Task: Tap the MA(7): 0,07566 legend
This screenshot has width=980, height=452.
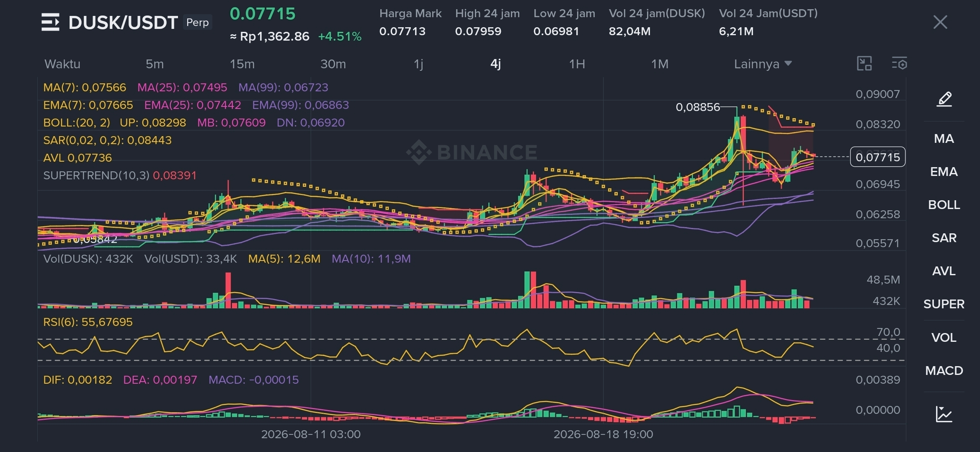Action: (x=85, y=88)
